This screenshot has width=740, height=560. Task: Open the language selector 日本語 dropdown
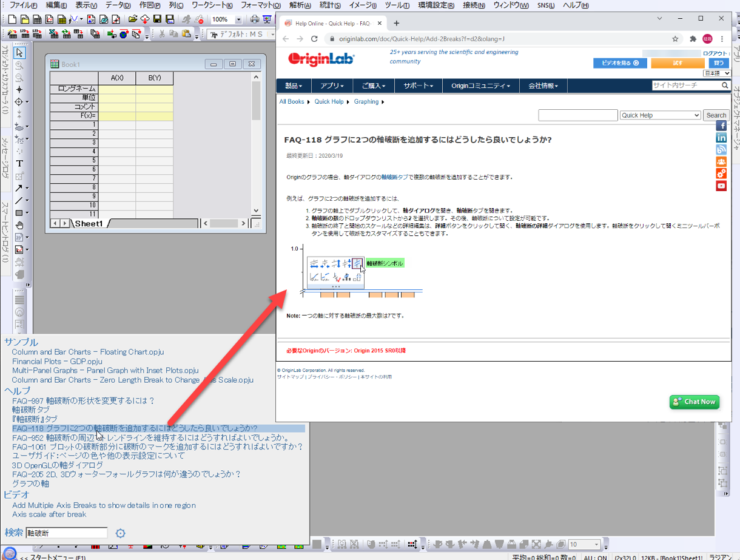click(x=716, y=73)
